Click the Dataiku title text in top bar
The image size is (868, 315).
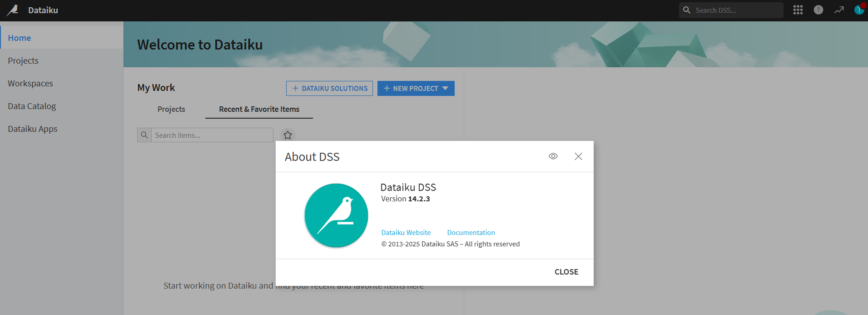tap(43, 10)
